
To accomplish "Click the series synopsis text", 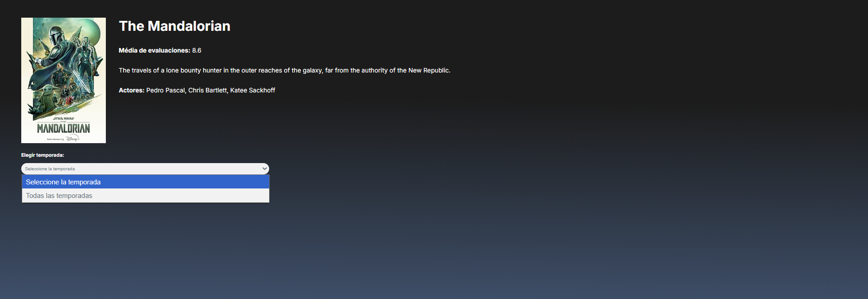I will pos(285,70).
